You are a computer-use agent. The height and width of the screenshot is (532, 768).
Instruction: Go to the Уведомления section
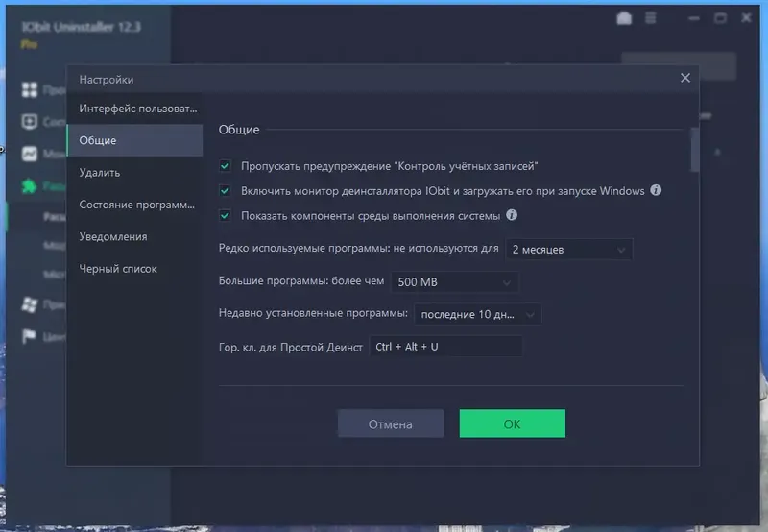pos(134,236)
